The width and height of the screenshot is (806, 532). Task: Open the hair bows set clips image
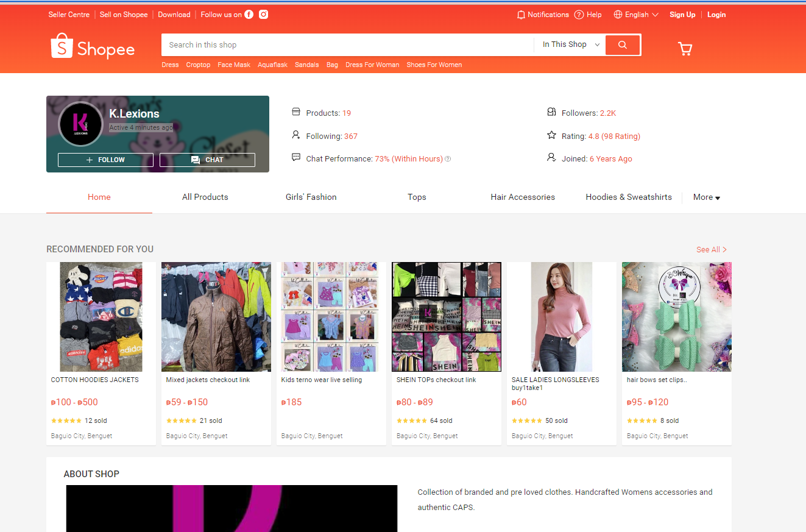pos(677,317)
